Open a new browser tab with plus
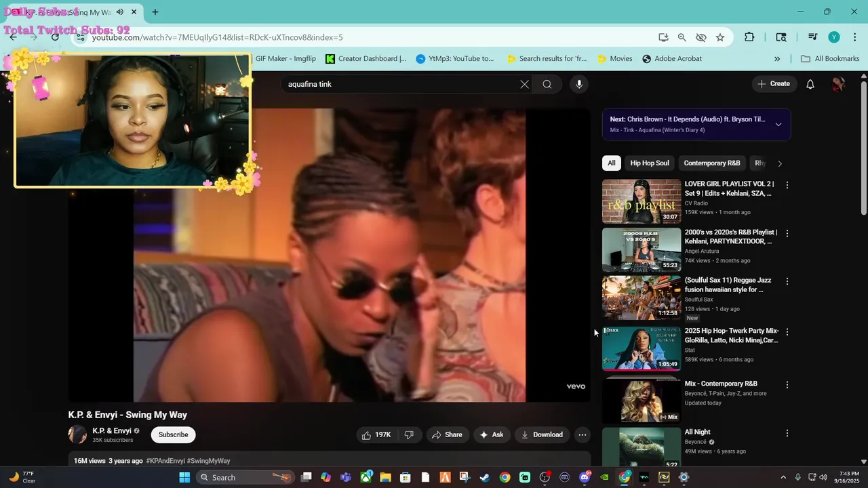The image size is (868, 488). click(155, 12)
